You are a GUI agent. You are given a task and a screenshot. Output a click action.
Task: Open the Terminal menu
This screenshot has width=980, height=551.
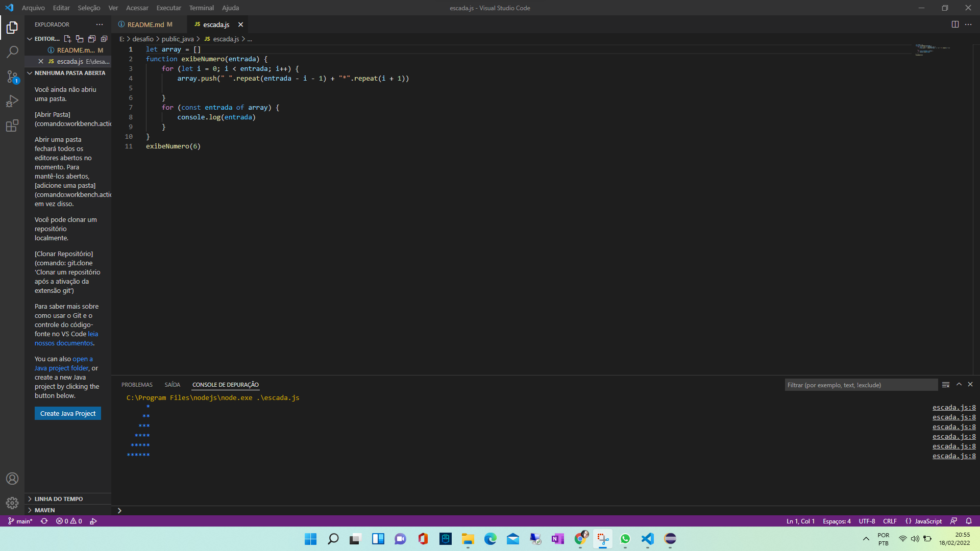[201, 8]
